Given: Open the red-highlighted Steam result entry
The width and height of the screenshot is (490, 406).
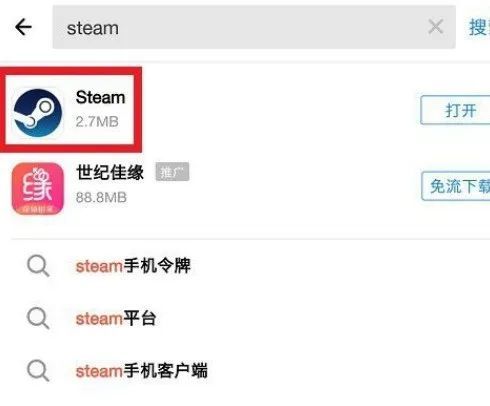Looking at the screenshot, I should 71,110.
